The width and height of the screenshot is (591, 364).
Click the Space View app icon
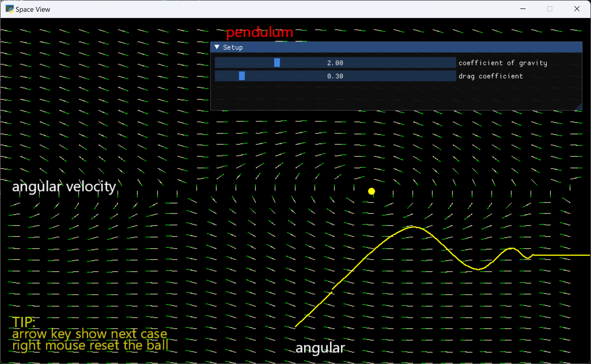click(x=9, y=9)
